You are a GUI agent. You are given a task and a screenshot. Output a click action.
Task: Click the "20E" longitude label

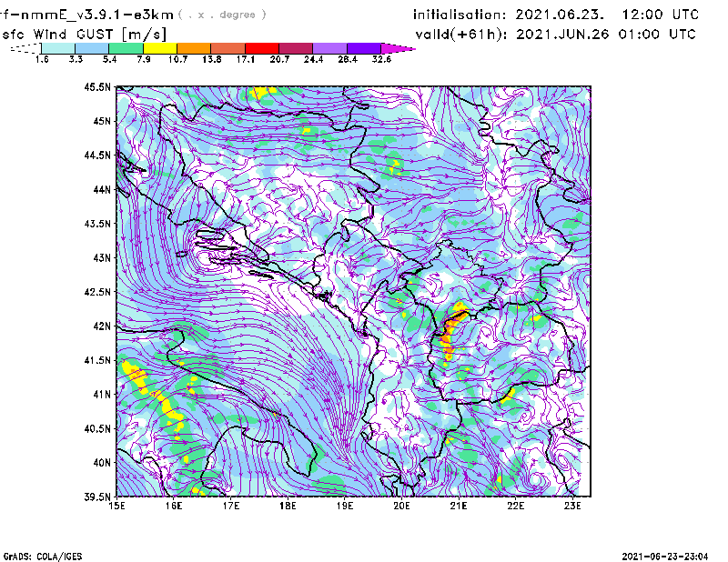[x=401, y=506]
